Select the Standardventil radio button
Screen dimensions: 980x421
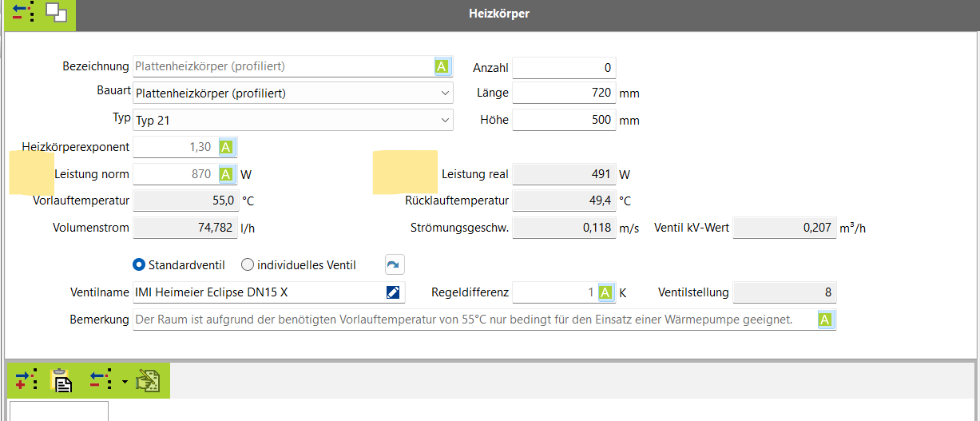(x=139, y=264)
